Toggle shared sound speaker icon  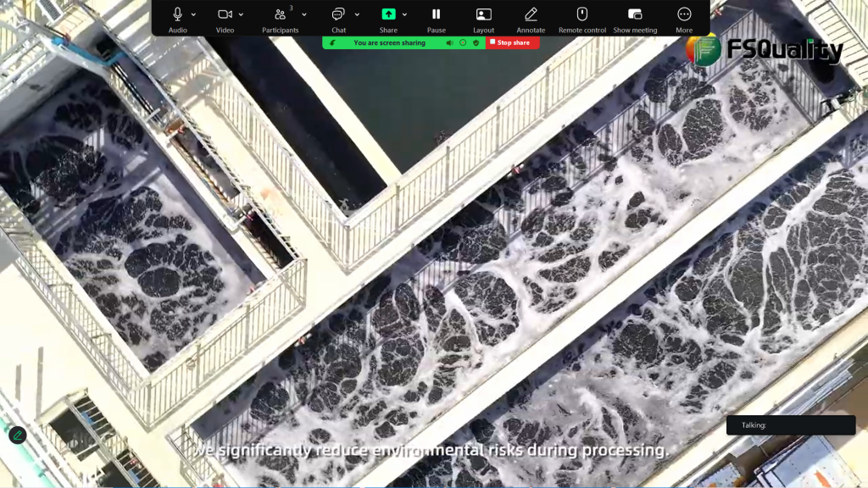point(450,42)
